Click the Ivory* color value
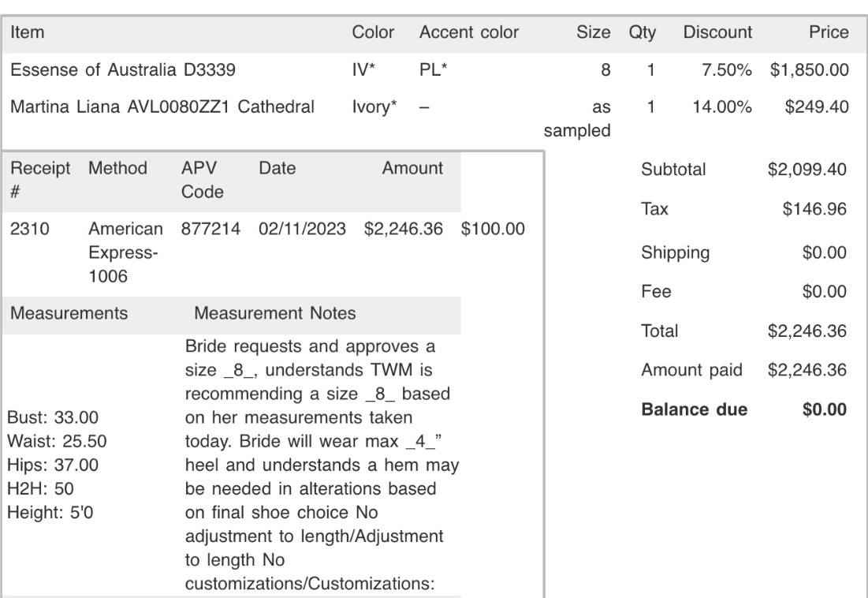 [374, 107]
